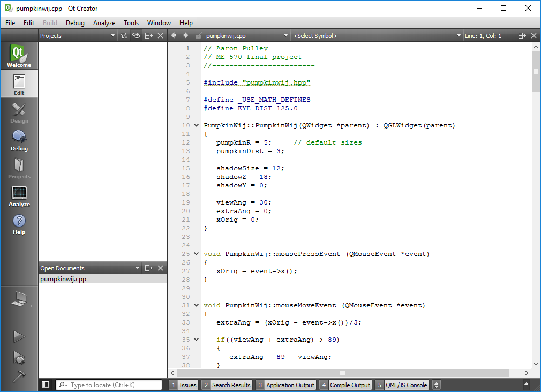Image resolution: width=541 pixels, height=392 pixels.
Task: Go back in editor navigation history
Action: [x=174, y=35]
